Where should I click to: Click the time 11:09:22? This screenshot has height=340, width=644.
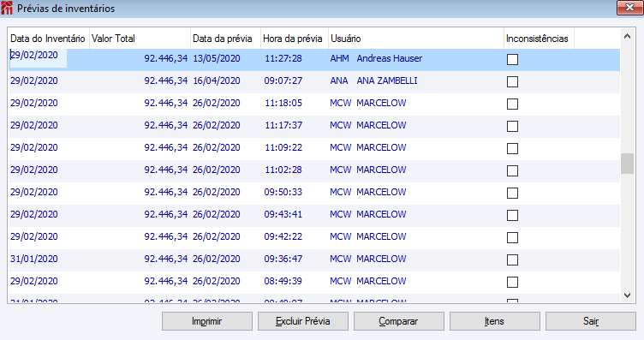pos(283,147)
